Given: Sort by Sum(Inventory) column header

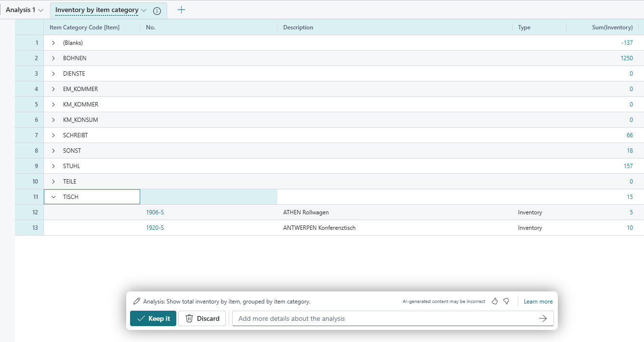Looking at the screenshot, I should 612,27.
